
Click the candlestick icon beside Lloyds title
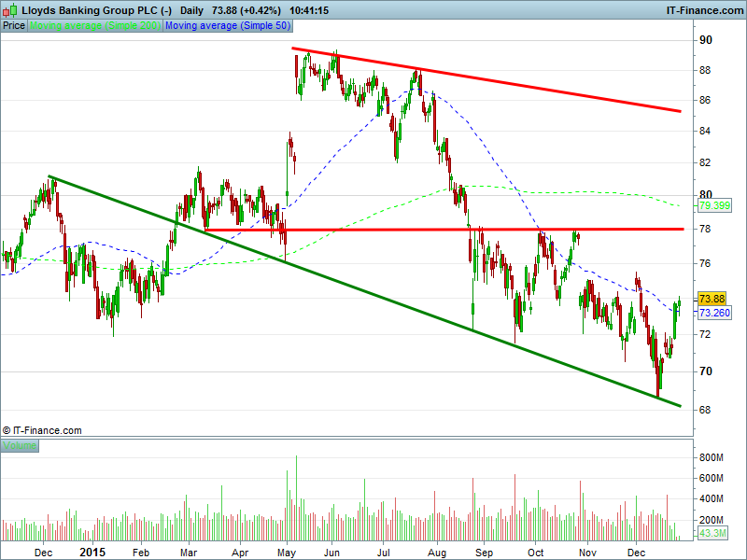point(10,10)
